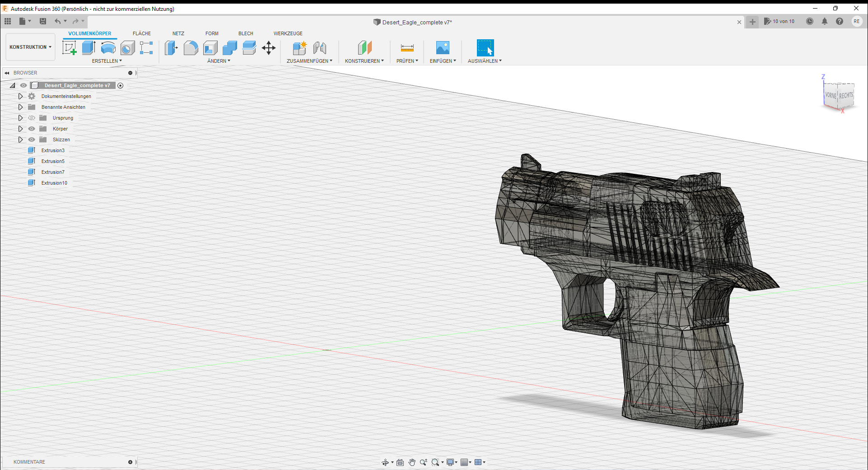Select the Revolve tool
This screenshot has height=470, width=868.
click(x=108, y=47)
